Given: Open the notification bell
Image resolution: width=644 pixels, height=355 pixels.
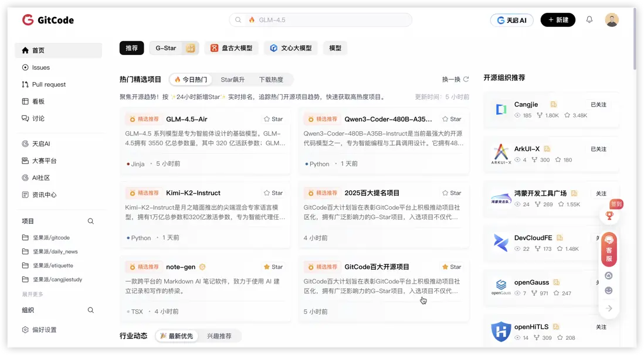Looking at the screenshot, I should point(589,20).
